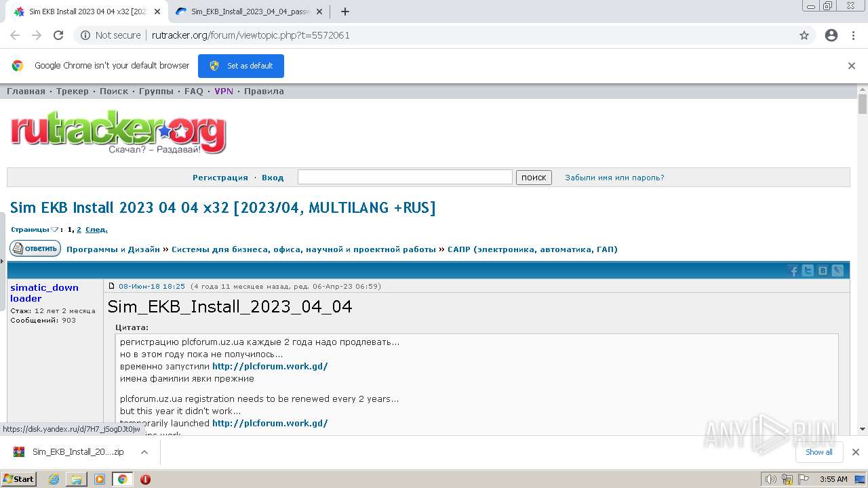Open the Главная menu link
This screenshot has width=868, height=488.
coord(26,91)
